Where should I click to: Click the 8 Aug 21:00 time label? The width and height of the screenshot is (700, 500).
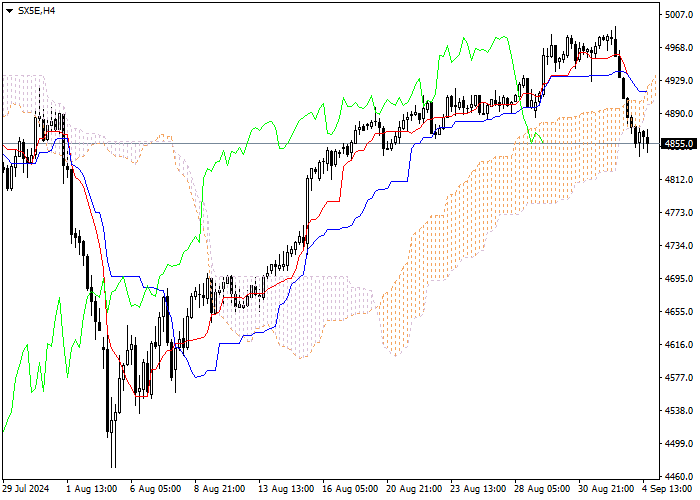(x=220, y=489)
